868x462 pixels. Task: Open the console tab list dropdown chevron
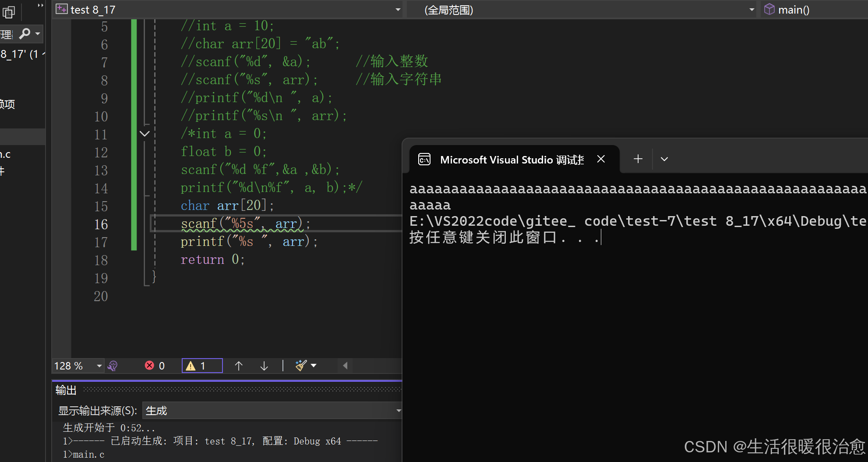coord(664,159)
